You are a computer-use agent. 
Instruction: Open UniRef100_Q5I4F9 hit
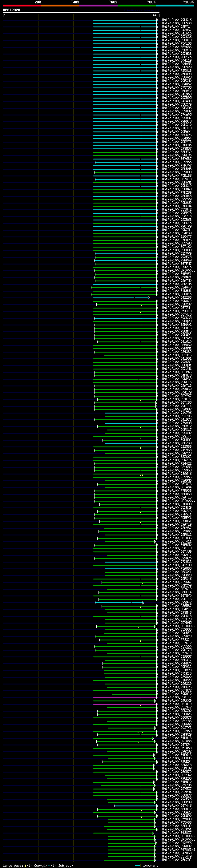(x=177, y=856)
